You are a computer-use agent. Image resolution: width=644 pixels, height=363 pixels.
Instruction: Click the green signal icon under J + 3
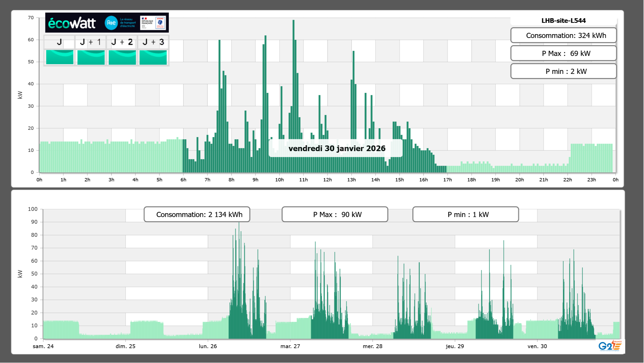tap(153, 57)
